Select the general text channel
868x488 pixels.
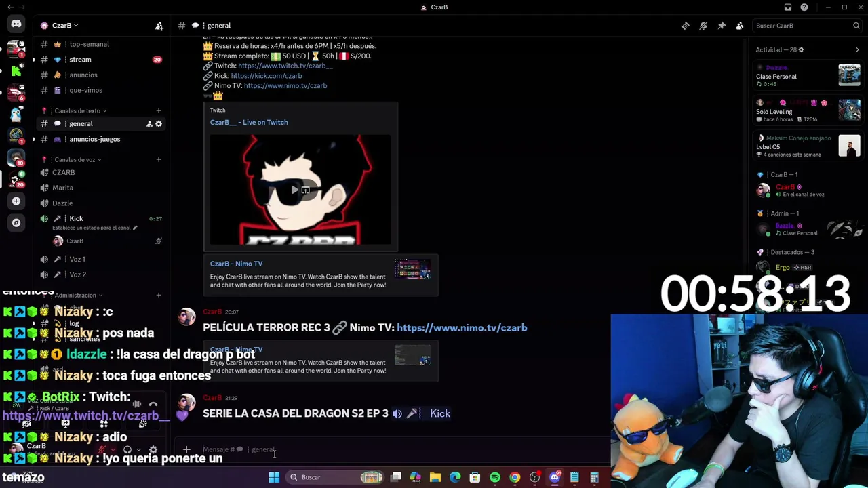click(102, 124)
